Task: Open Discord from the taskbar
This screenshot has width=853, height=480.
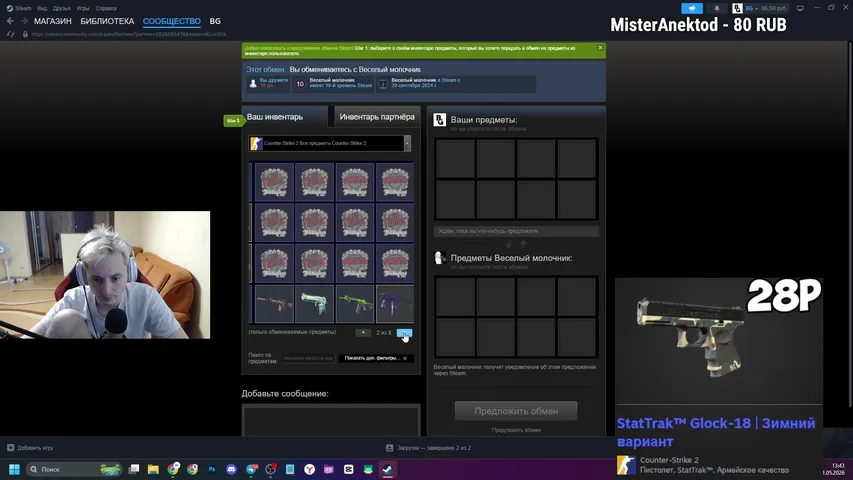Action: (231, 469)
